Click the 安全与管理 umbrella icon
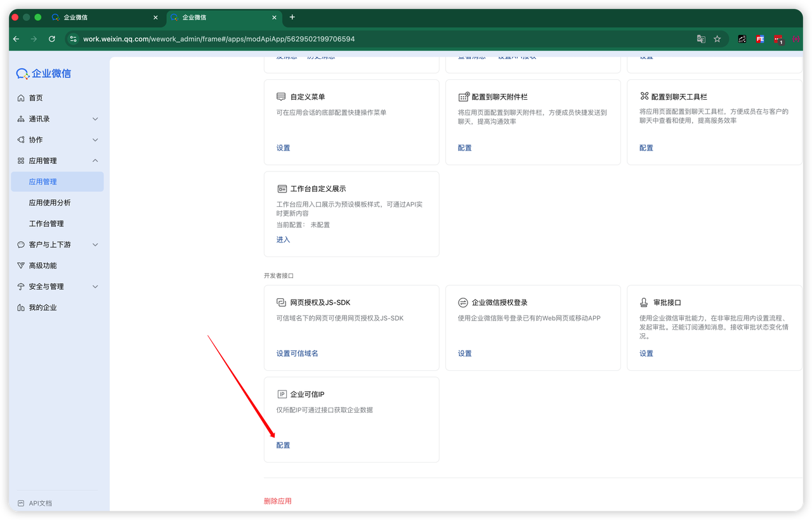This screenshot has width=812, height=520. [x=21, y=286]
